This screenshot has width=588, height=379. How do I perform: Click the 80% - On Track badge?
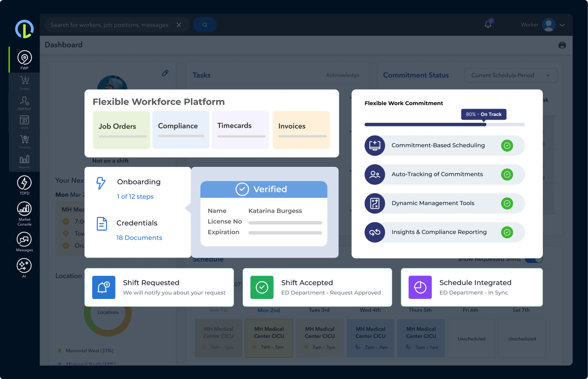pos(484,114)
